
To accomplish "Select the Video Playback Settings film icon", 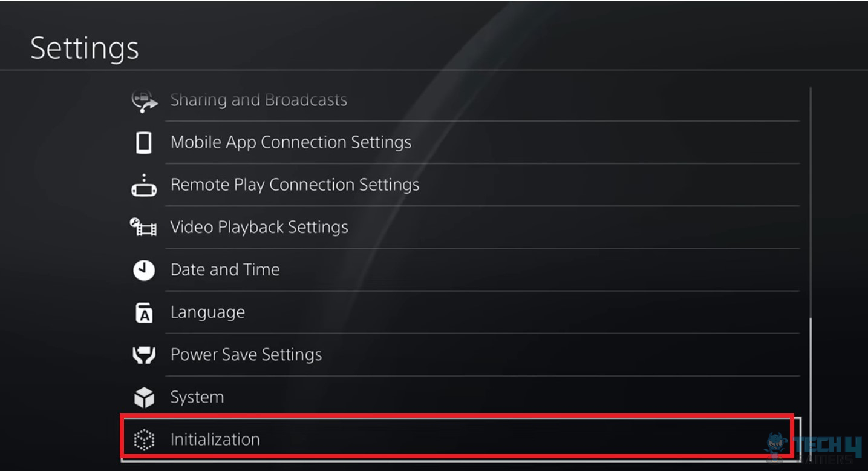I will click(x=143, y=226).
